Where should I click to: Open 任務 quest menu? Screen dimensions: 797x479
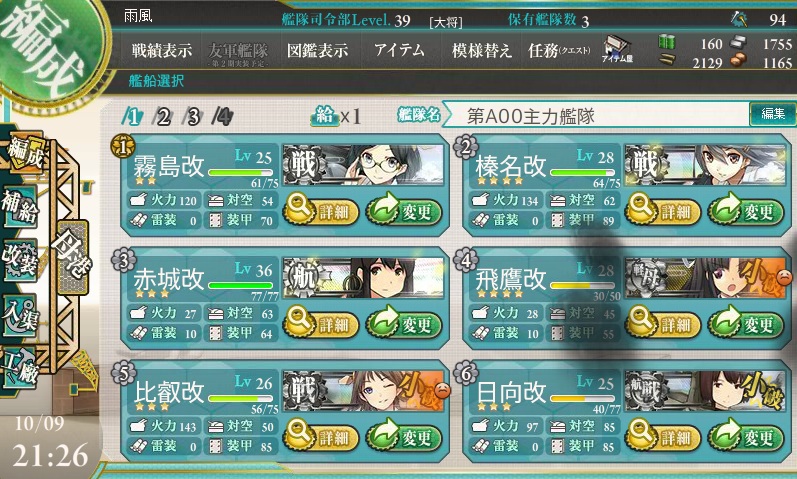(559, 50)
